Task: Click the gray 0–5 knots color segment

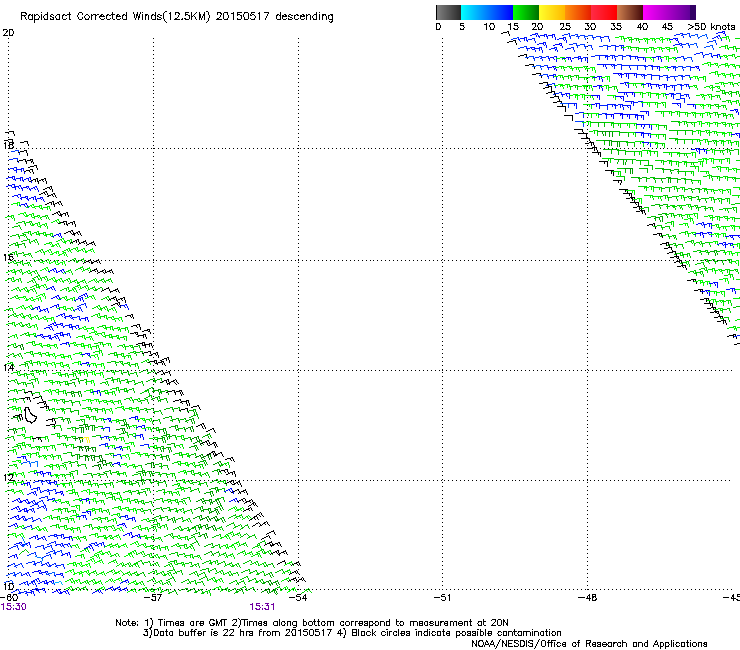Action: tap(448, 12)
